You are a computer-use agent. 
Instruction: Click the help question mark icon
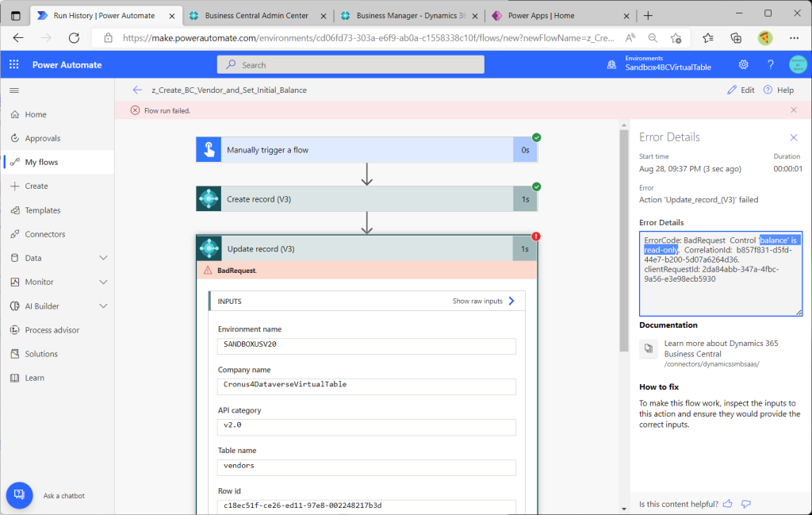(770, 64)
